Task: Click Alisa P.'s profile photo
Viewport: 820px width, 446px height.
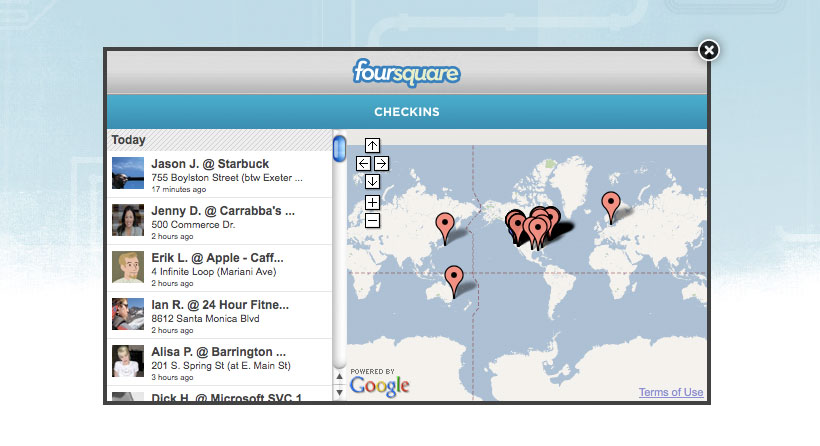Action: [128, 361]
